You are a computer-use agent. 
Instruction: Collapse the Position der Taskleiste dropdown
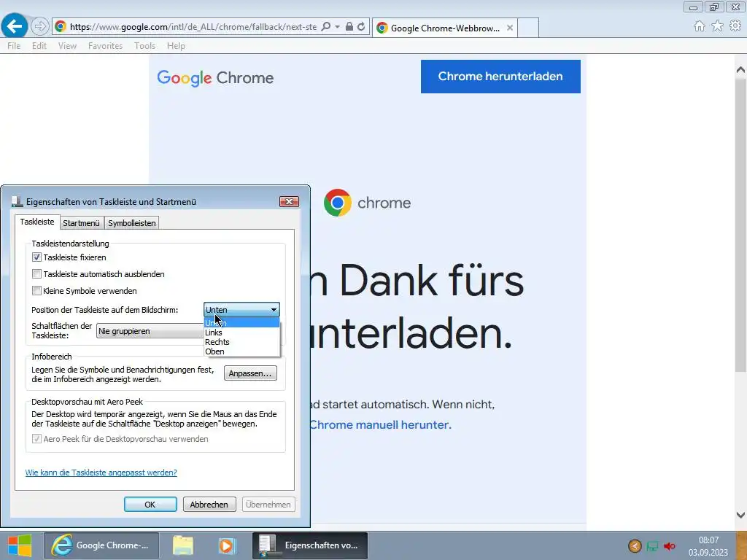coord(241,309)
